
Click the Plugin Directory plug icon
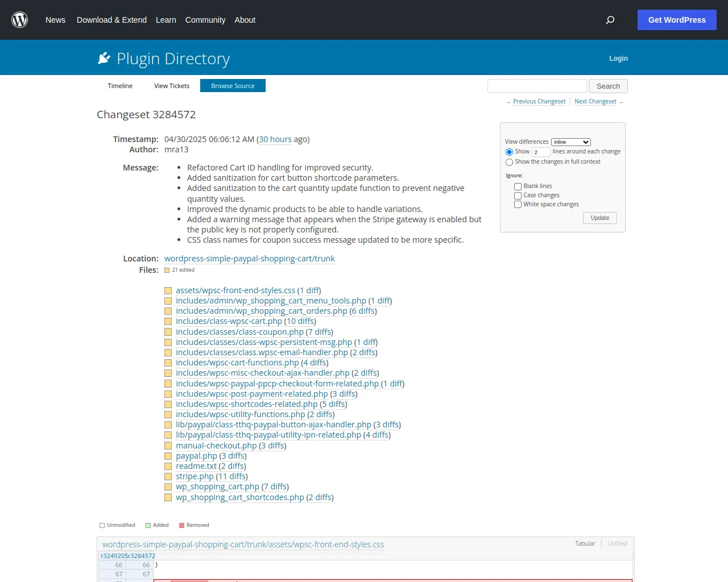pos(104,58)
